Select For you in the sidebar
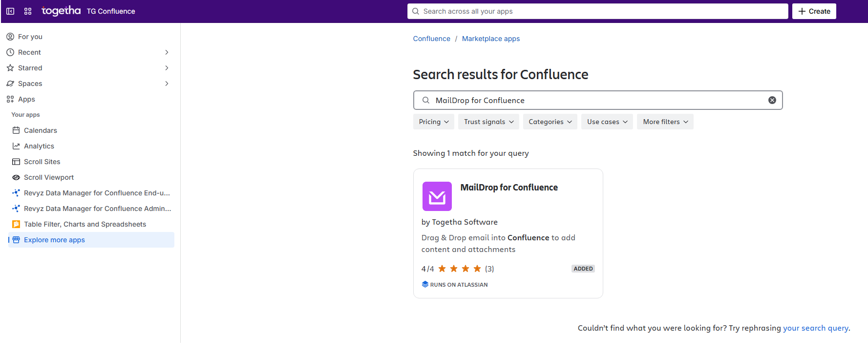This screenshot has width=868, height=358. coord(30,37)
